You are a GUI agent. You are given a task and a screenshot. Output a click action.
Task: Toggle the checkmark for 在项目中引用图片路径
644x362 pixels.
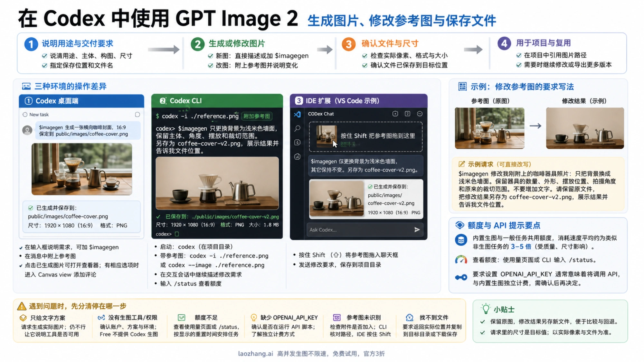tap(518, 55)
